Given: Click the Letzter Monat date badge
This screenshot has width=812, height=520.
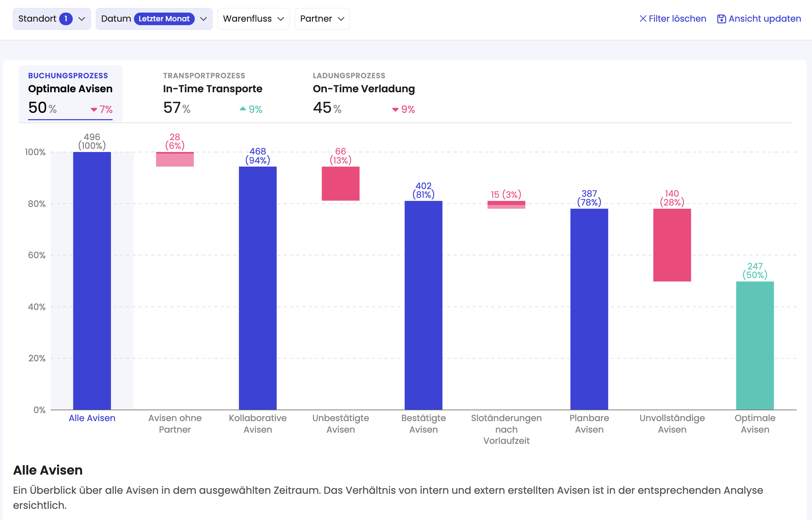Looking at the screenshot, I should [x=164, y=19].
